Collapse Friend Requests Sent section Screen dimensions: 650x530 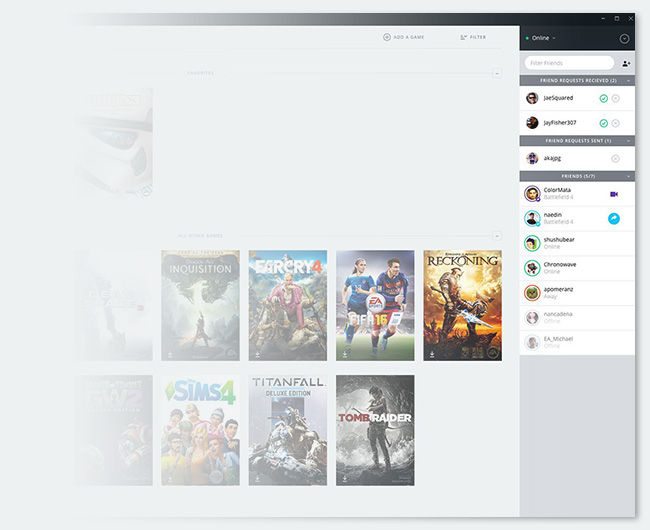[x=628, y=141]
